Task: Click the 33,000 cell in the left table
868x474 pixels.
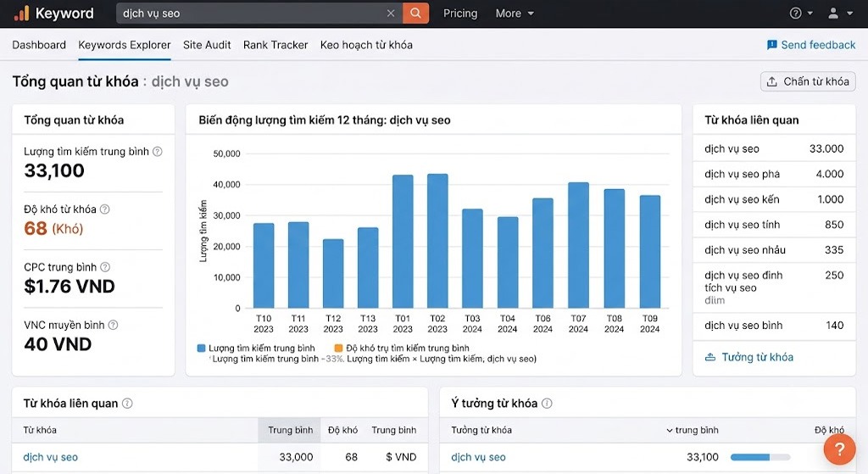Action: (296, 457)
